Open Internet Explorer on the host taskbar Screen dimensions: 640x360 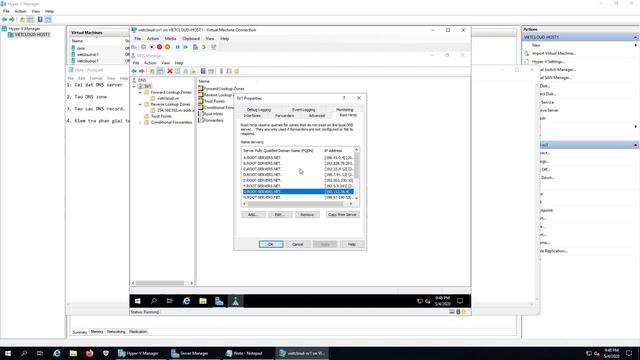pyautogui.click(x=57, y=353)
